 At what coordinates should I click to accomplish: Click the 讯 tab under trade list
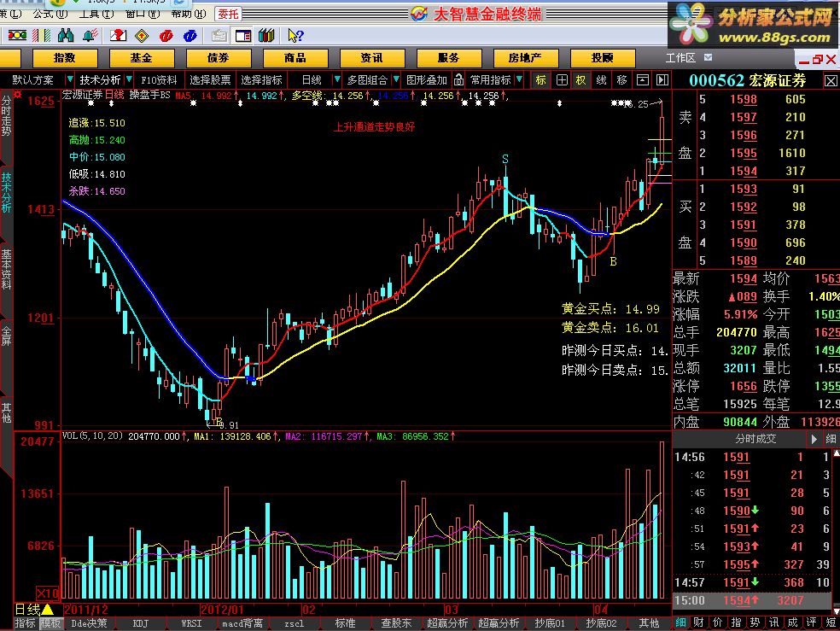(773, 622)
